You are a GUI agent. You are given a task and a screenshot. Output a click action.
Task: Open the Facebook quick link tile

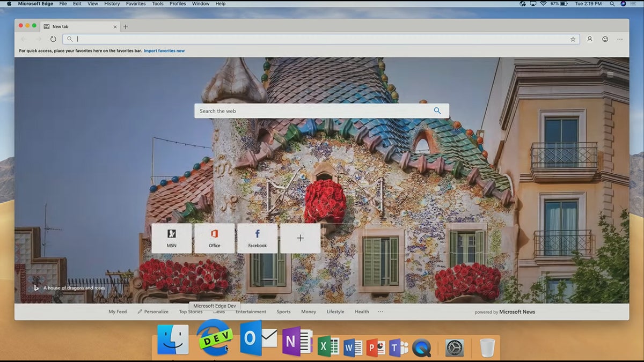pos(257,238)
